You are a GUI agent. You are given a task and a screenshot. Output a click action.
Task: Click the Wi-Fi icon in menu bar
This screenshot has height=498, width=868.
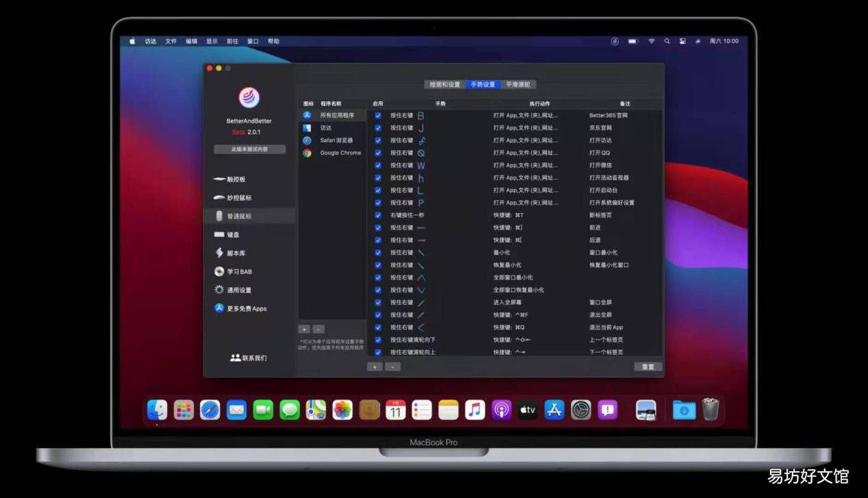pos(652,41)
